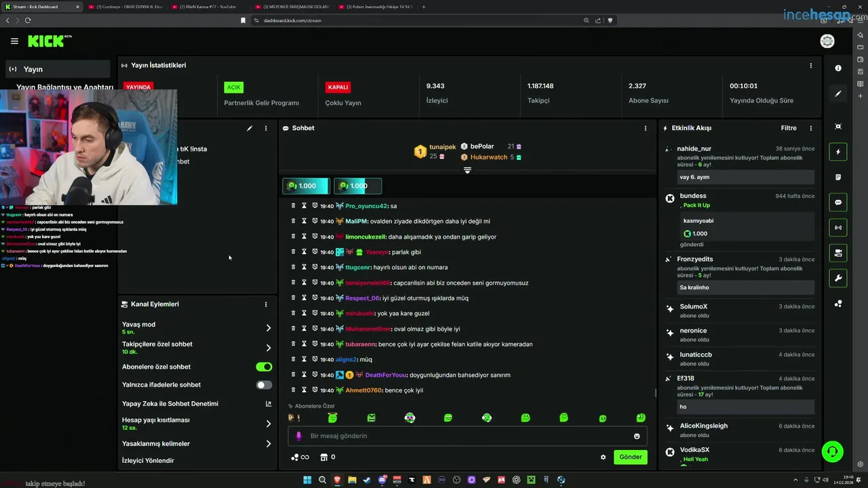Open chat settings gear icon
The height and width of the screenshot is (488, 868).
(x=603, y=457)
